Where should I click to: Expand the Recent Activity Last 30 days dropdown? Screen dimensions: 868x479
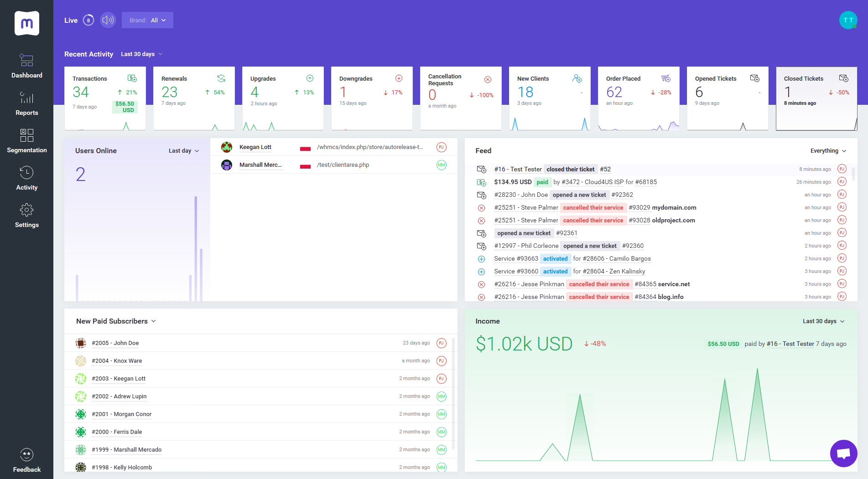point(141,54)
